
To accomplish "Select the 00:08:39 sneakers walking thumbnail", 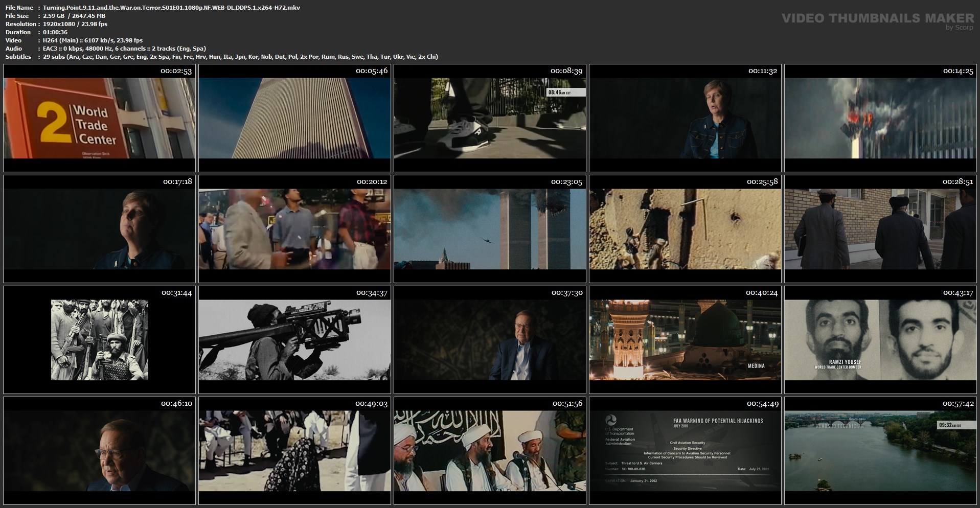I will click(490, 118).
